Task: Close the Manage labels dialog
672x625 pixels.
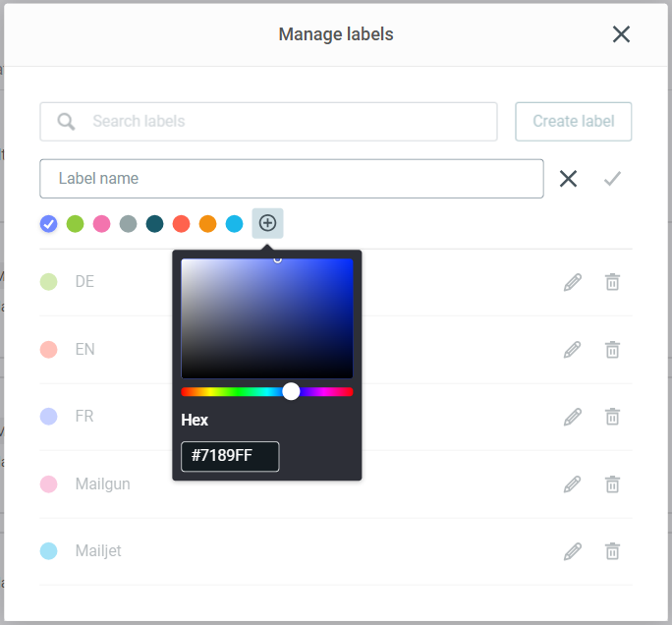Action: pos(621,34)
